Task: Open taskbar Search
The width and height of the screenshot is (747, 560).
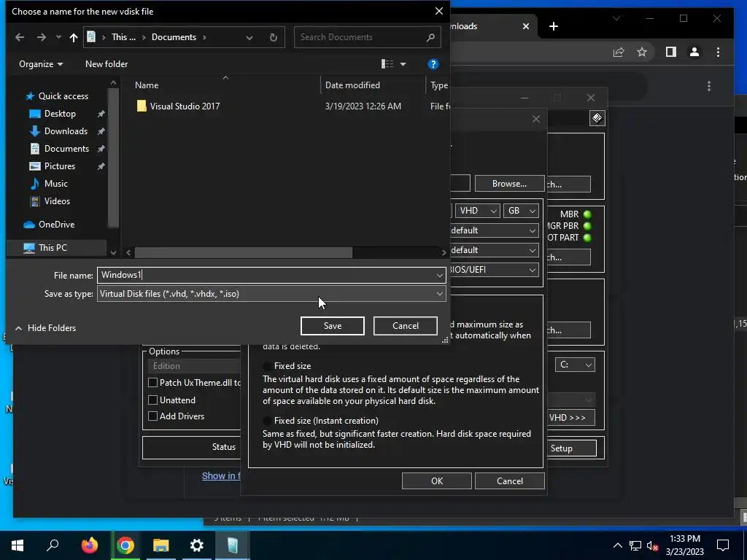Action: [53, 545]
